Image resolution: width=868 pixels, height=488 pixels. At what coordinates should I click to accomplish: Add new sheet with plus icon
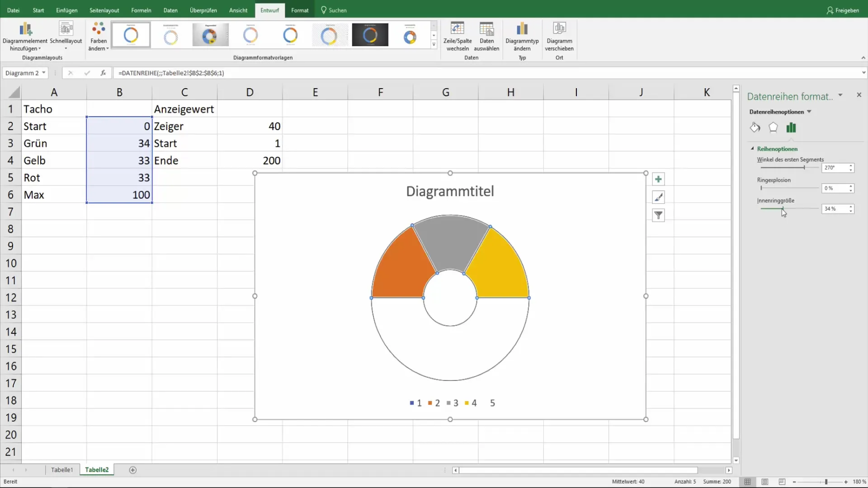[x=132, y=470]
